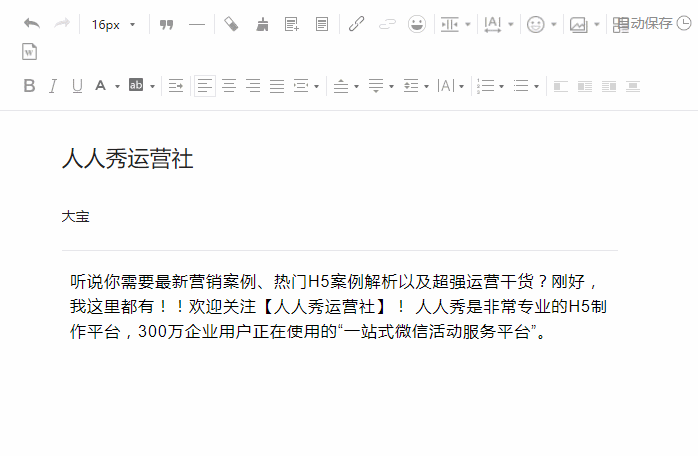Click the space-before-paragraph icon

[341, 86]
